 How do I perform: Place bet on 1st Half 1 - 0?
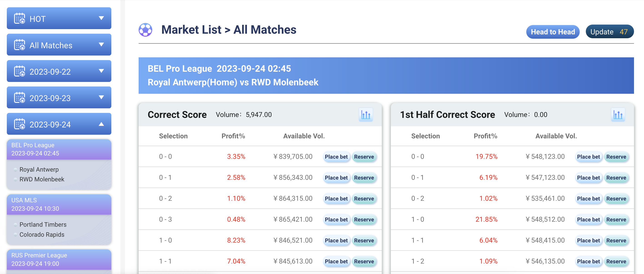(589, 220)
